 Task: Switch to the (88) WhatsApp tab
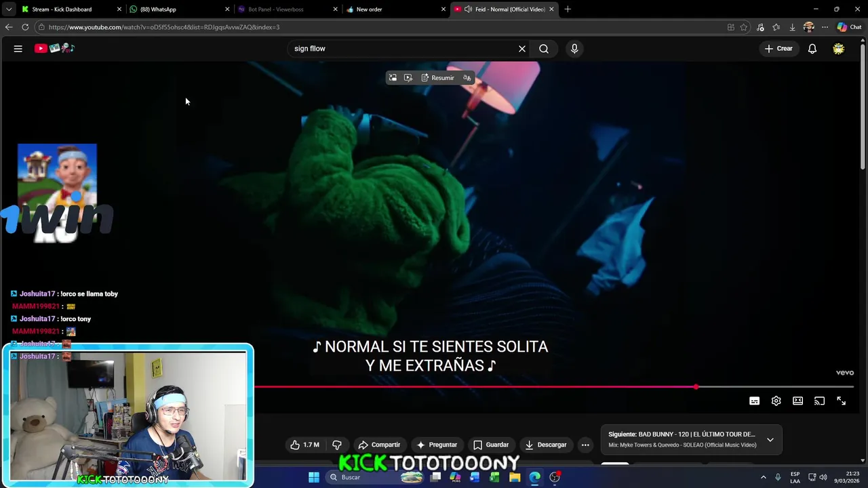click(x=178, y=9)
